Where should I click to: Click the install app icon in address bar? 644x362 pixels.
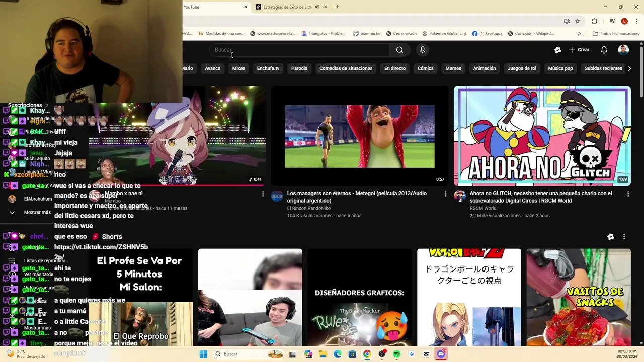567,21
